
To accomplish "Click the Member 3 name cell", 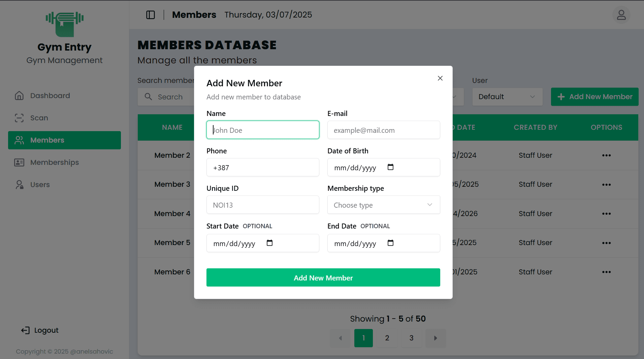I will 172,184.
